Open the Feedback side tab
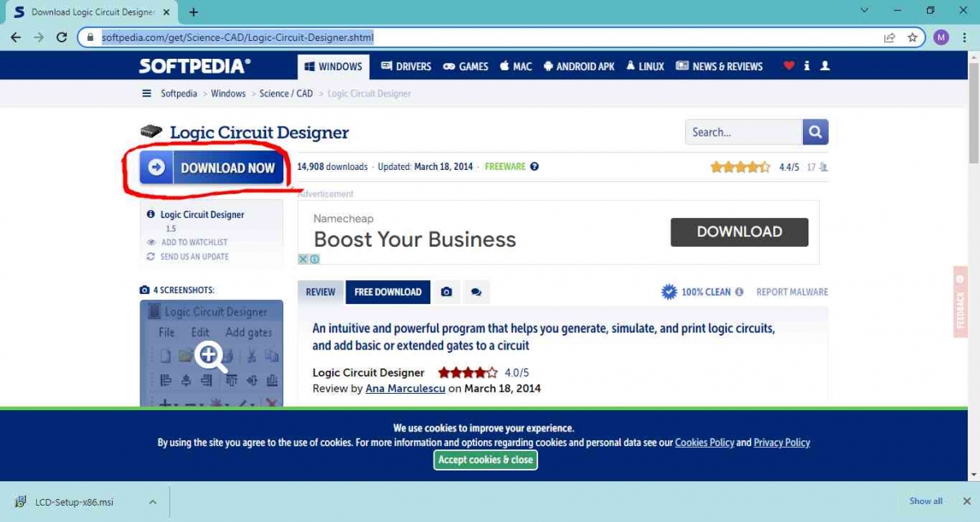The height and width of the screenshot is (522, 980). pos(960,301)
